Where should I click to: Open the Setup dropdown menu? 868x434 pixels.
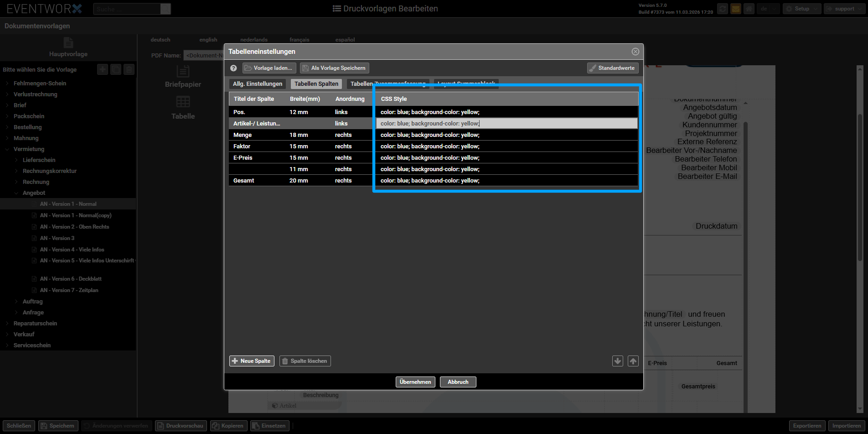coord(801,9)
